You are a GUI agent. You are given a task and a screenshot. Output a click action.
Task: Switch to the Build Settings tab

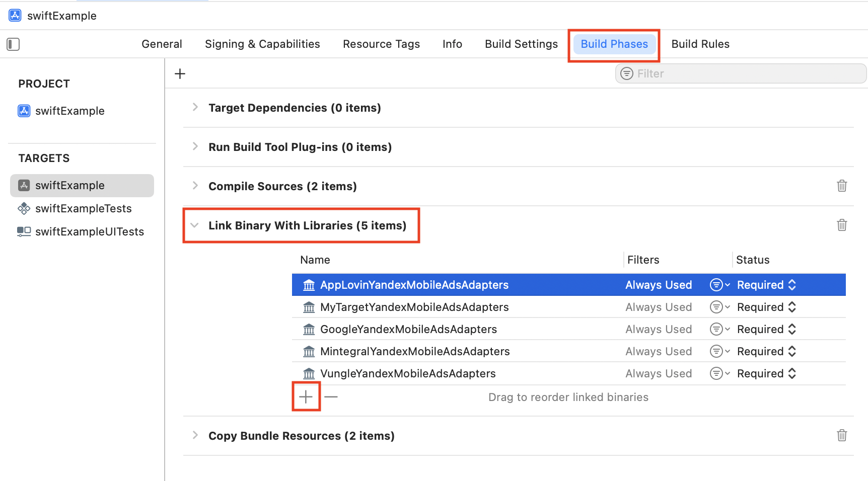[x=521, y=44]
